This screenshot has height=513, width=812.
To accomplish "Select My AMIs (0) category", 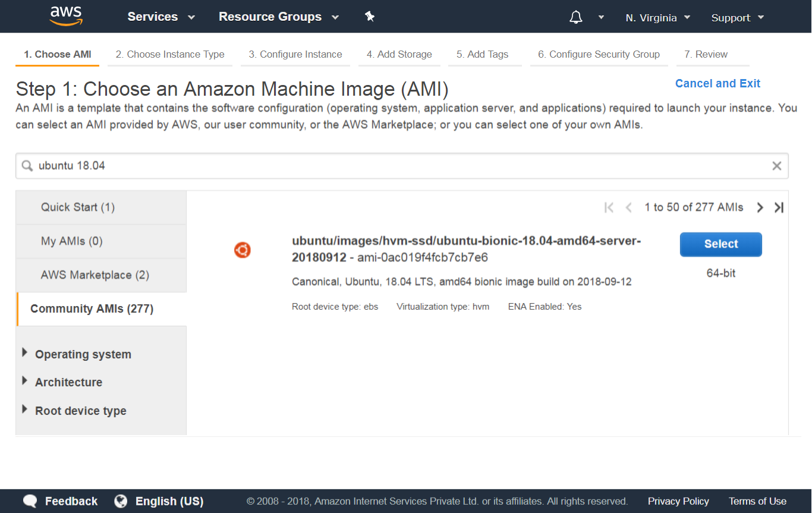I will click(102, 241).
